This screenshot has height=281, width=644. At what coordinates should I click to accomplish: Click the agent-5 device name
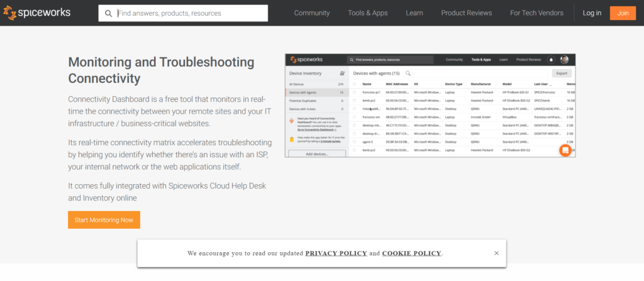(367, 141)
